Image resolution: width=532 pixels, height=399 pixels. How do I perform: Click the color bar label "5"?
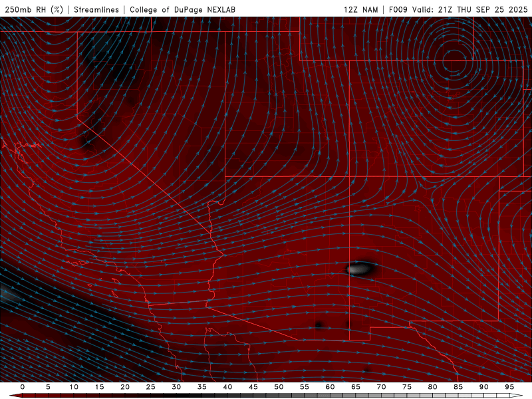(48, 387)
